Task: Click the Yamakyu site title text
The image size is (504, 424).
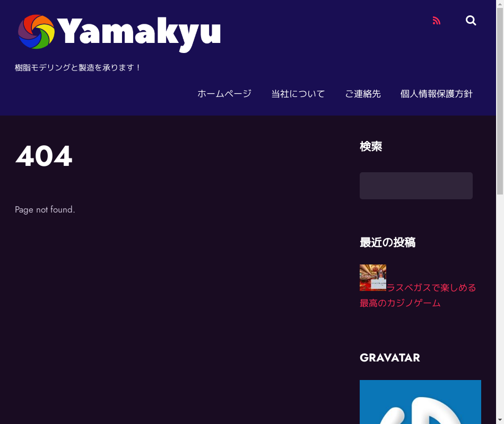Action: pyautogui.click(x=139, y=32)
